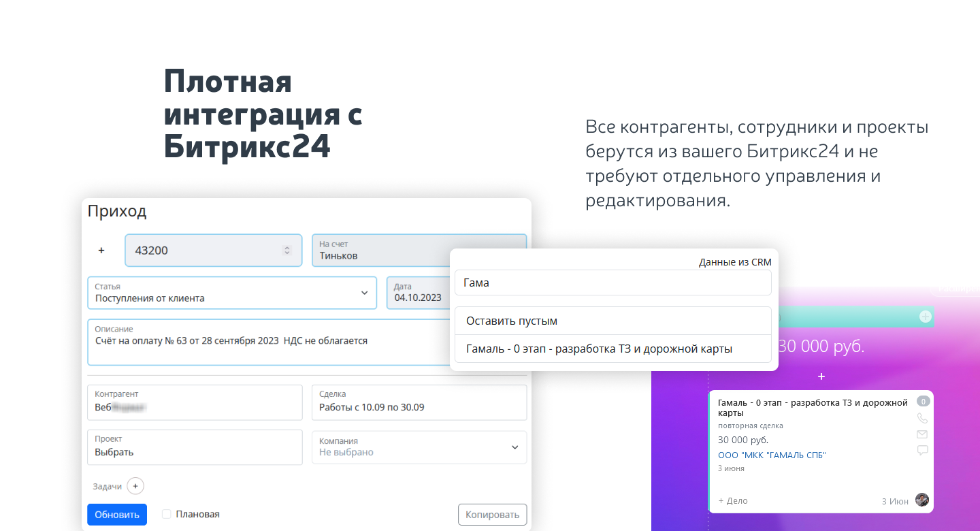Open the На счет Тиньков selector
The width and height of the screenshot is (980, 531).
pos(381,251)
